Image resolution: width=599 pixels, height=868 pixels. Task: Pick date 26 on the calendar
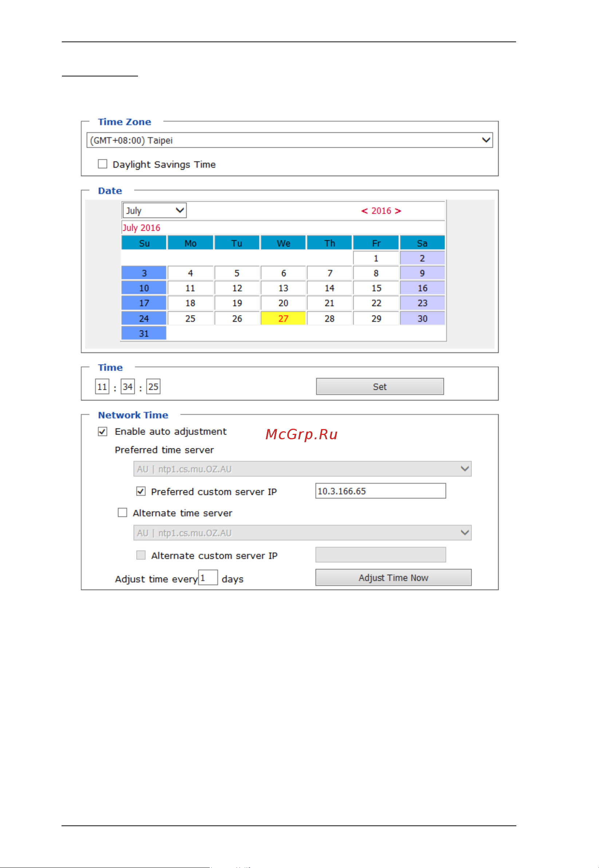click(x=237, y=318)
